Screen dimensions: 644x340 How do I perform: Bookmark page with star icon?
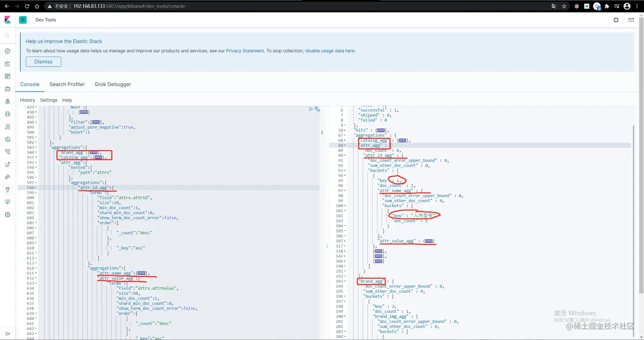tap(564, 6)
